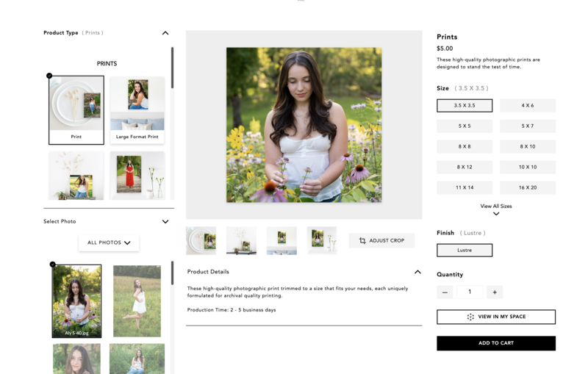Select the 16 X 20 size option

[x=528, y=187]
